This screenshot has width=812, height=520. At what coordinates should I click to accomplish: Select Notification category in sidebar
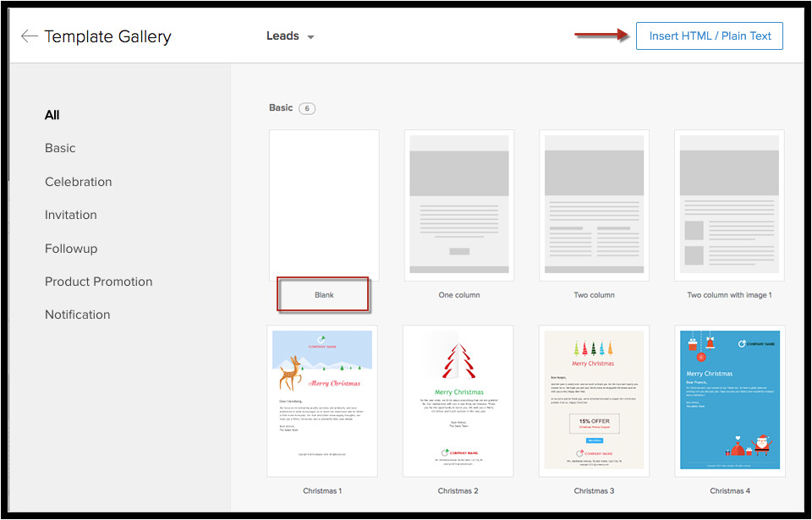77,315
